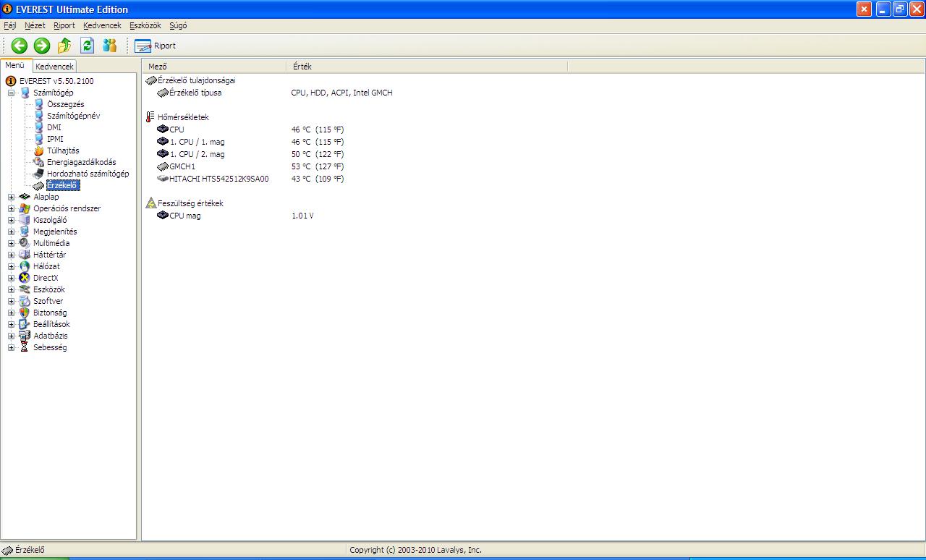
Task: Switch to the Kedvencek tab in sidebar
Action: coord(54,66)
